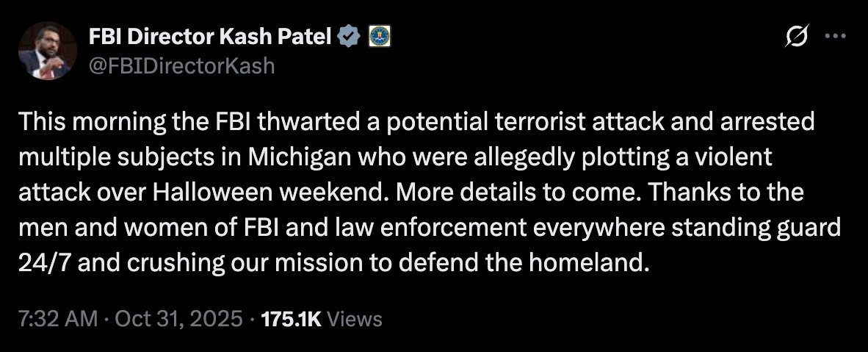868x352 pixels.
Task: Click the 7:32 AM timestamp
Action: [57, 319]
